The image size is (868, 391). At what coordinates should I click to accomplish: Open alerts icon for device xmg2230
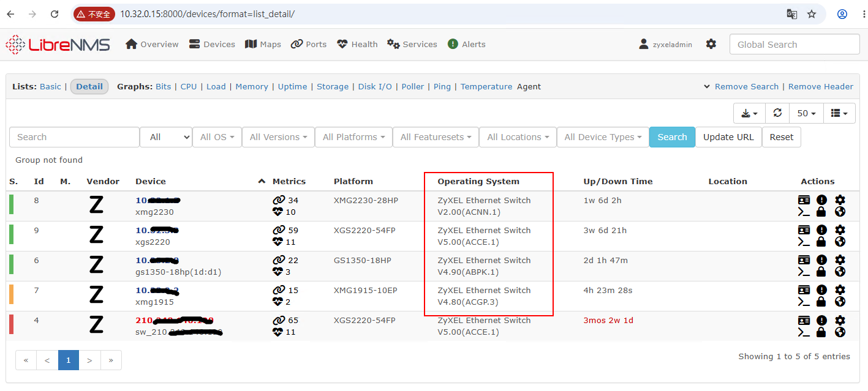pyautogui.click(x=821, y=200)
